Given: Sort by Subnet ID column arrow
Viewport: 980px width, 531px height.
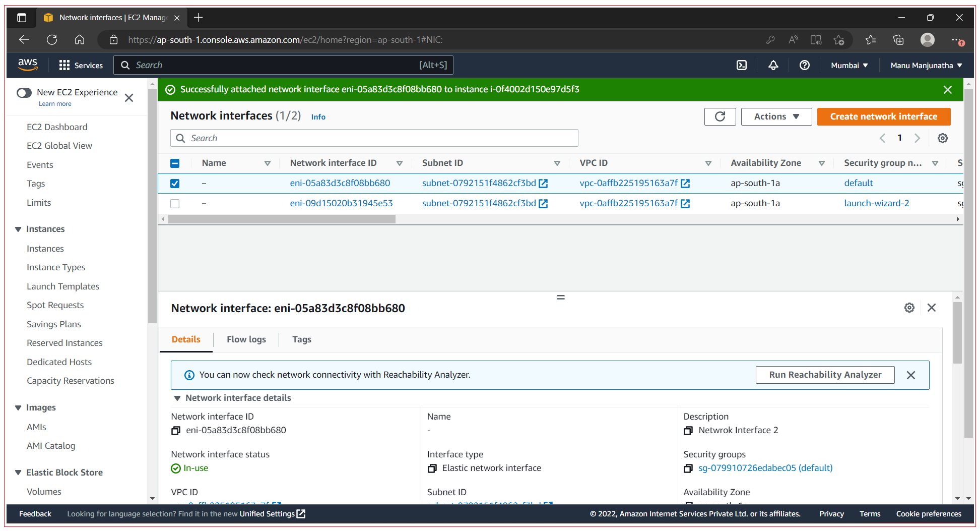Looking at the screenshot, I should [557, 163].
